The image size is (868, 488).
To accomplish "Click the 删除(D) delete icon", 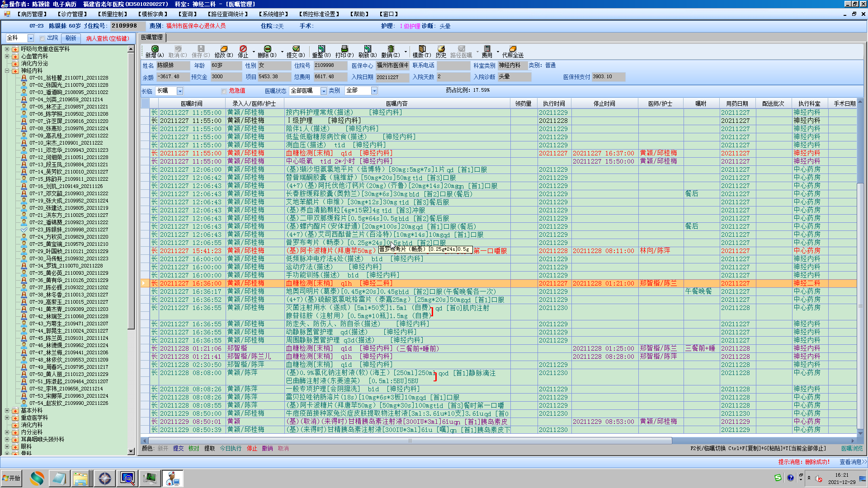I will pos(267,49).
